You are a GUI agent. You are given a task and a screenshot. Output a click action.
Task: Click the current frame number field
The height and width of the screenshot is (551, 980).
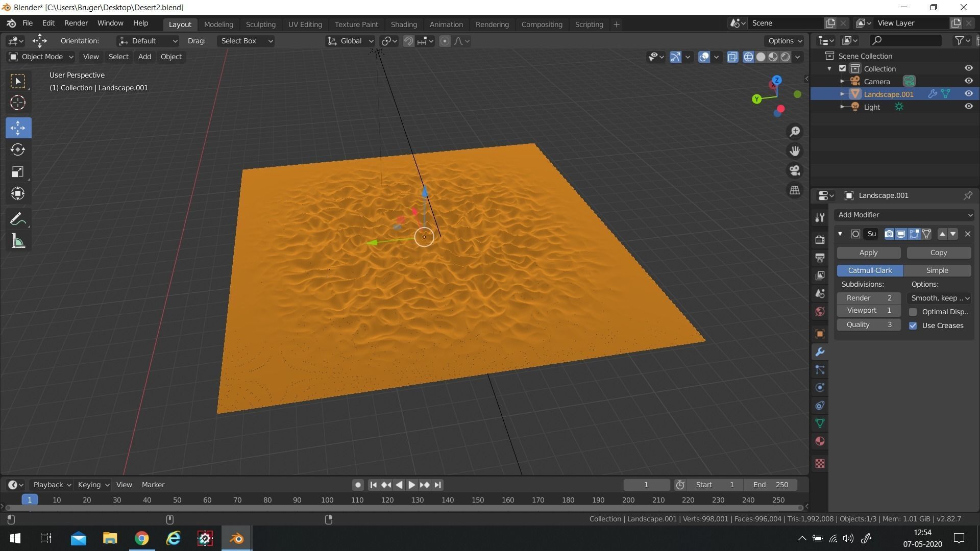tap(646, 485)
